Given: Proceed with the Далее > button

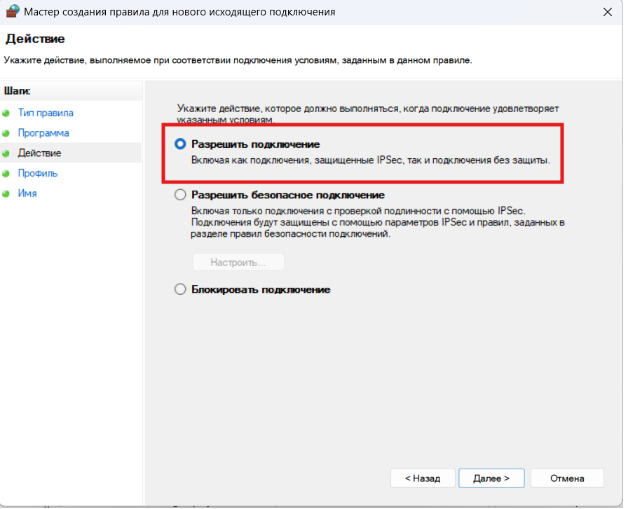Looking at the screenshot, I should (491, 478).
